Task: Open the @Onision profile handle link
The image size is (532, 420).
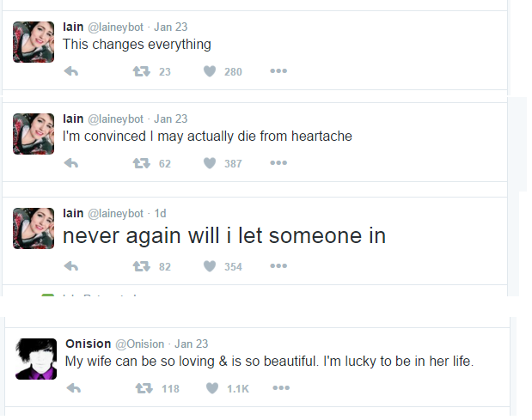Action: click(139, 344)
